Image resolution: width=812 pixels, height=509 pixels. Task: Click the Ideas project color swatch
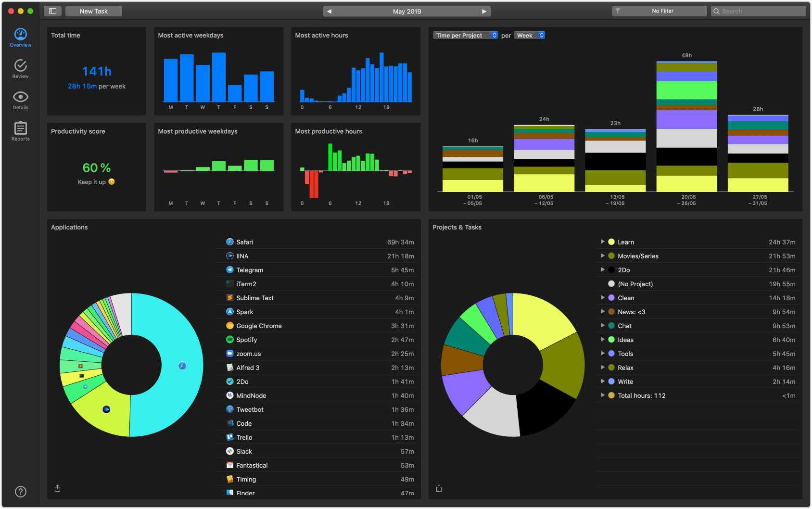pyautogui.click(x=611, y=340)
